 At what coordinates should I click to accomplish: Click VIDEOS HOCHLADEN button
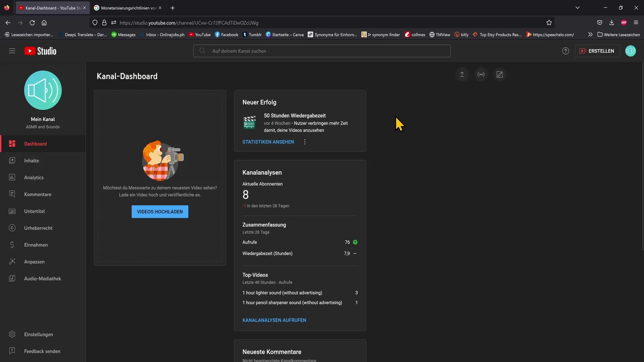[160, 212]
